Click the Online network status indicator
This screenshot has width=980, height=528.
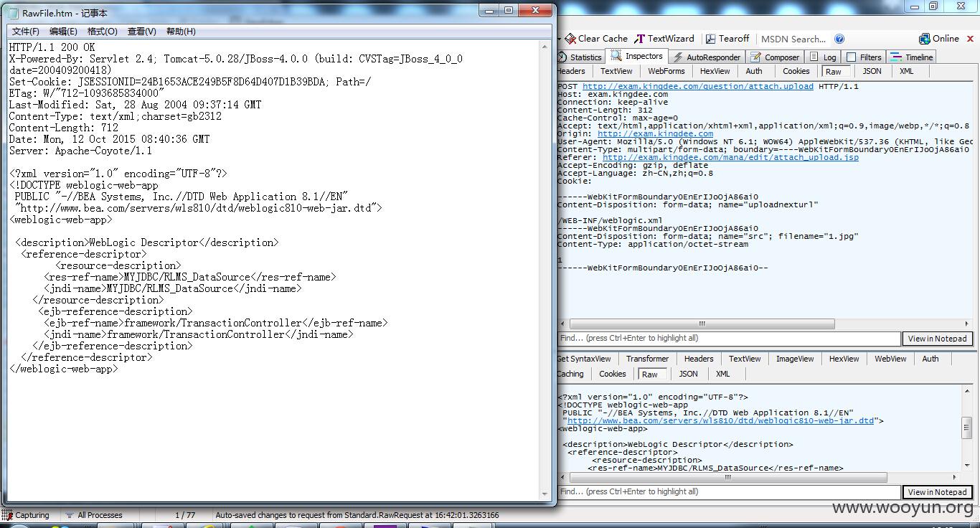[939, 39]
